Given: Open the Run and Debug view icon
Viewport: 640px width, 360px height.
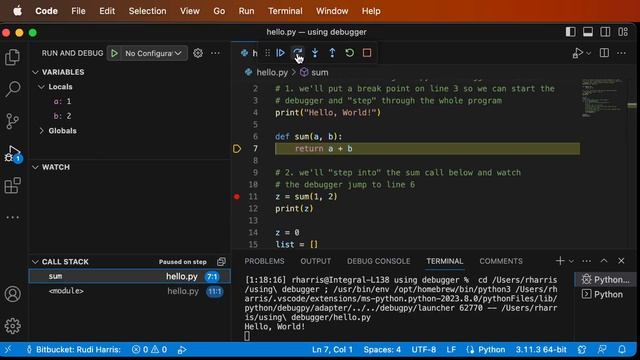Looking at the screenshot, I should click(12, 154).
